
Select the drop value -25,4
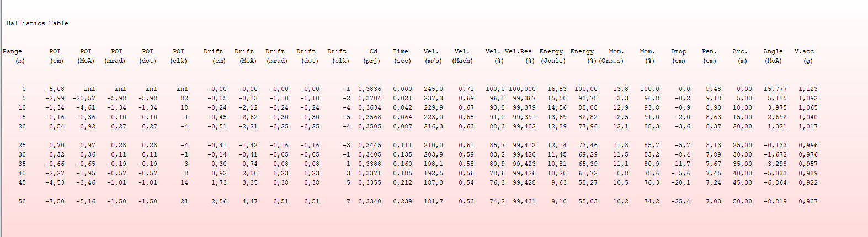pos(680,201)
